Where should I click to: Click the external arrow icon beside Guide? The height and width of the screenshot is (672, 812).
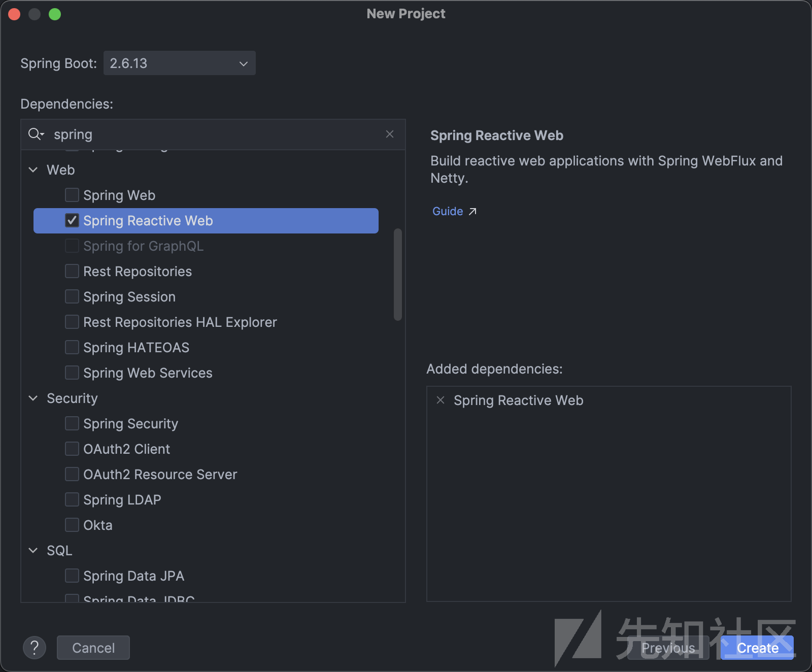(472, 211)
